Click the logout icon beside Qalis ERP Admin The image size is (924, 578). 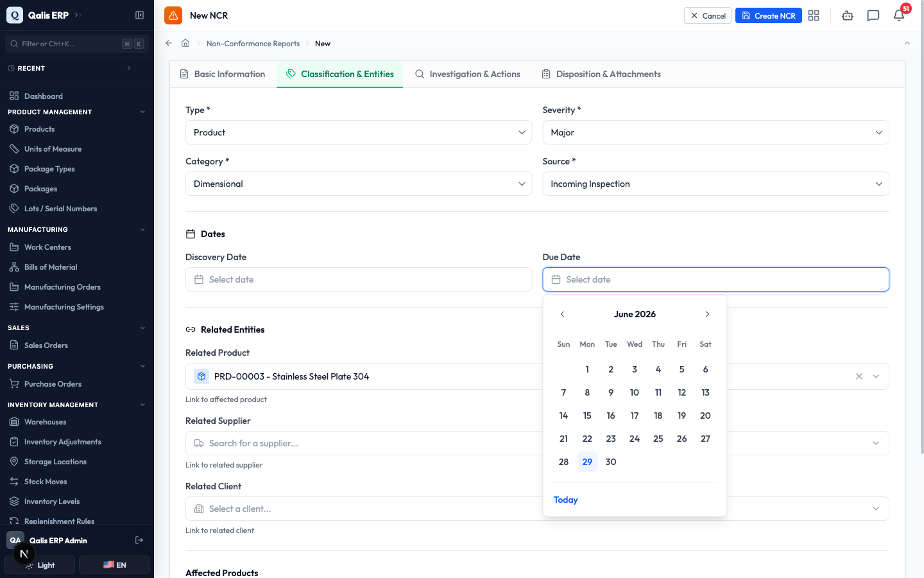tap(139, 540)
